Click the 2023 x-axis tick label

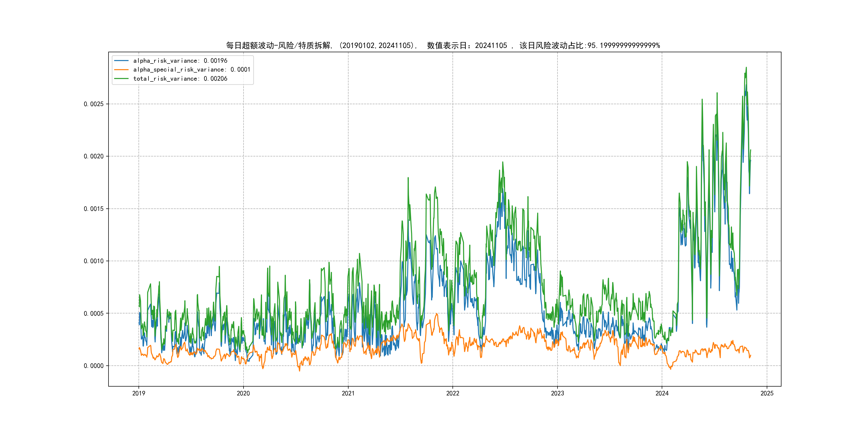click(x=557, y=393)
